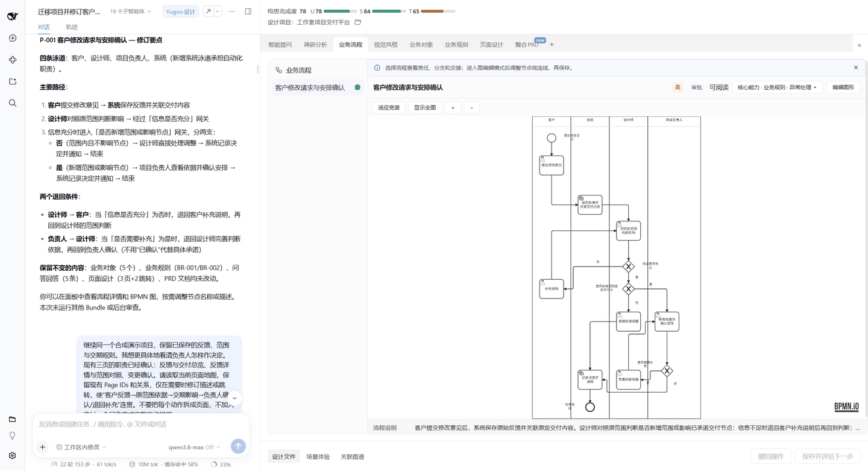Zoom out the BPMN diagram with minus
This screenshot has height=471, width=868.
[x=471, y=107]
